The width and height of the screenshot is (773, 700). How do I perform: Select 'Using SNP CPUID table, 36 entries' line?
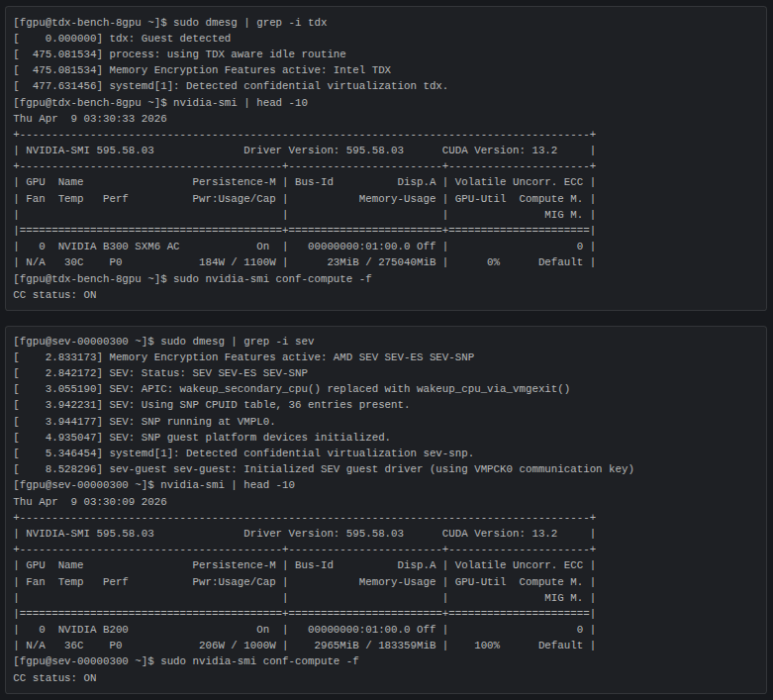[212, 405]
